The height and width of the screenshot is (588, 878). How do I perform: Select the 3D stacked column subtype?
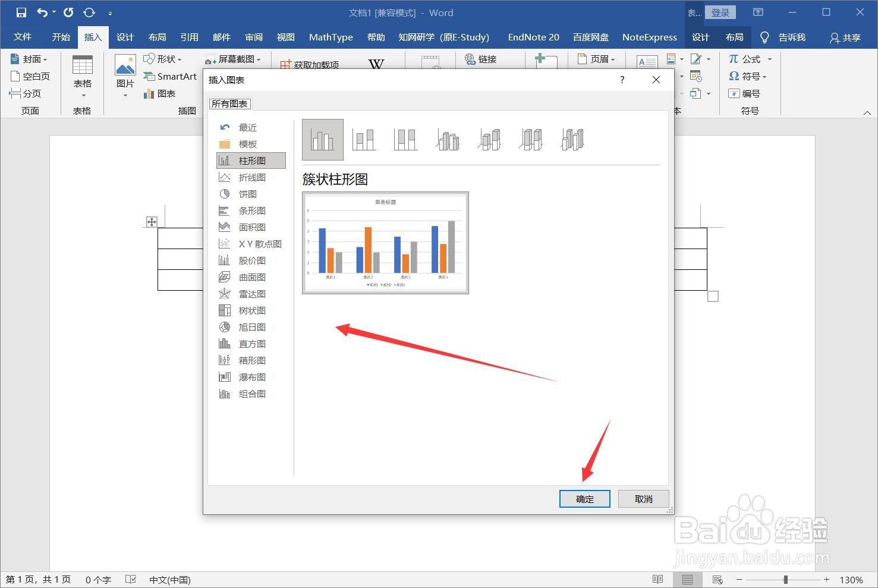pos(489,140)
